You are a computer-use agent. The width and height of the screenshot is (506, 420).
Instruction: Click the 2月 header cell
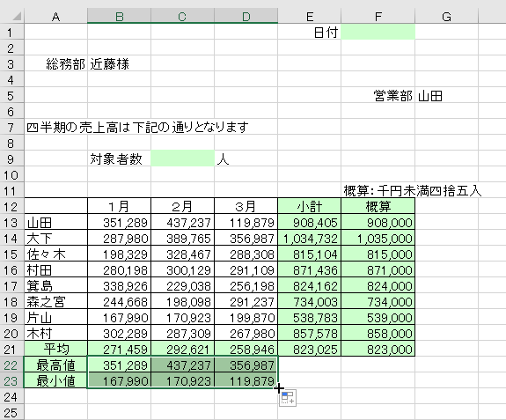[182, 206]
